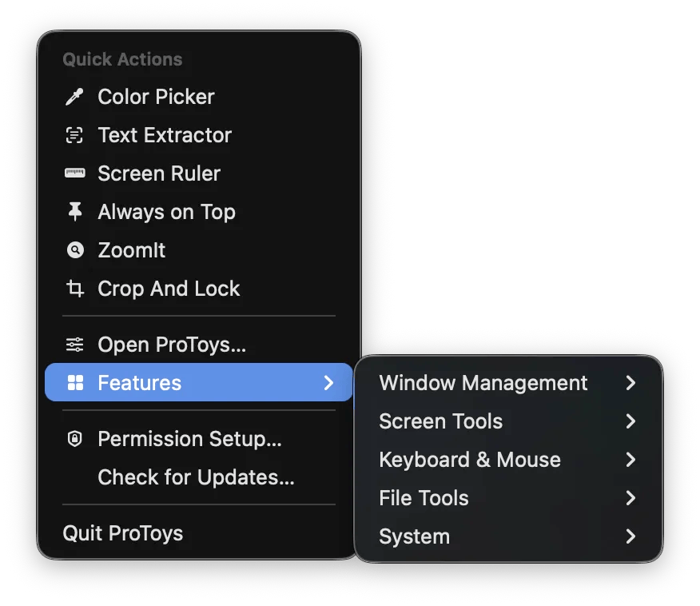The image size is (700, 606).
Task: Expand the System chevron
Action: click(630, 536)
